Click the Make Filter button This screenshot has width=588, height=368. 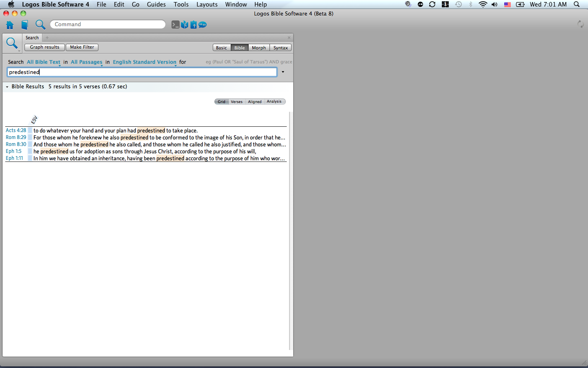[82, 47]
